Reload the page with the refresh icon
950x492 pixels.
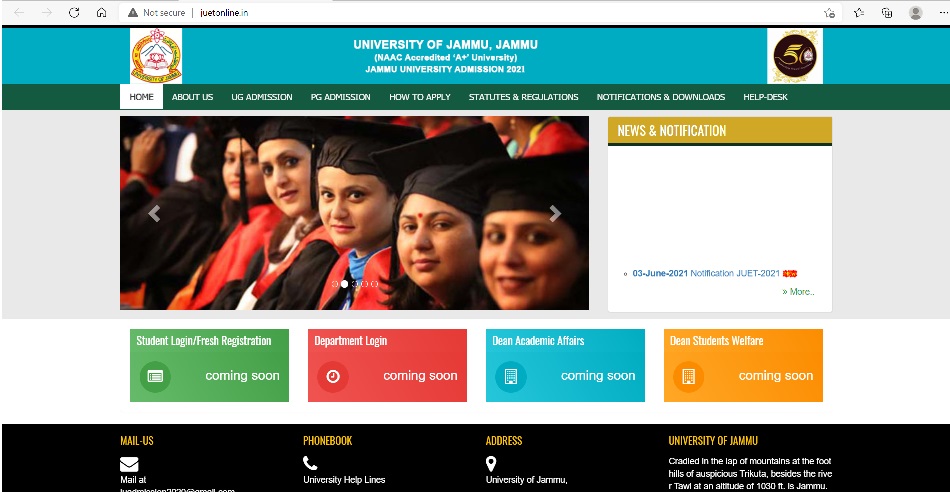74,13
